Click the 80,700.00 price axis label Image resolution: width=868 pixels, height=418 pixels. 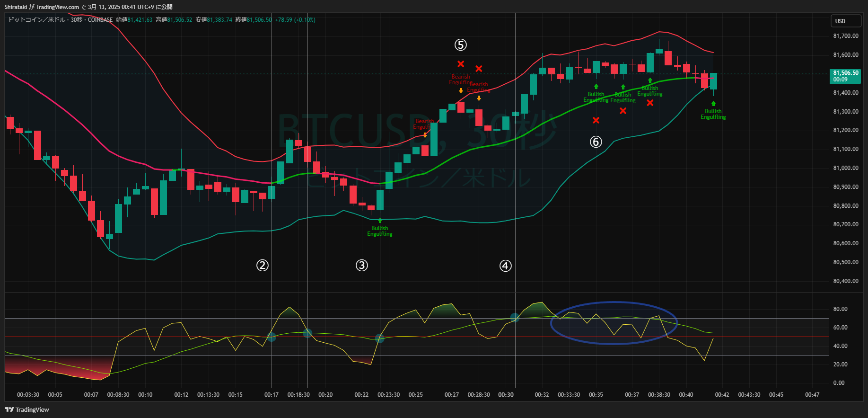click(846, 224)
